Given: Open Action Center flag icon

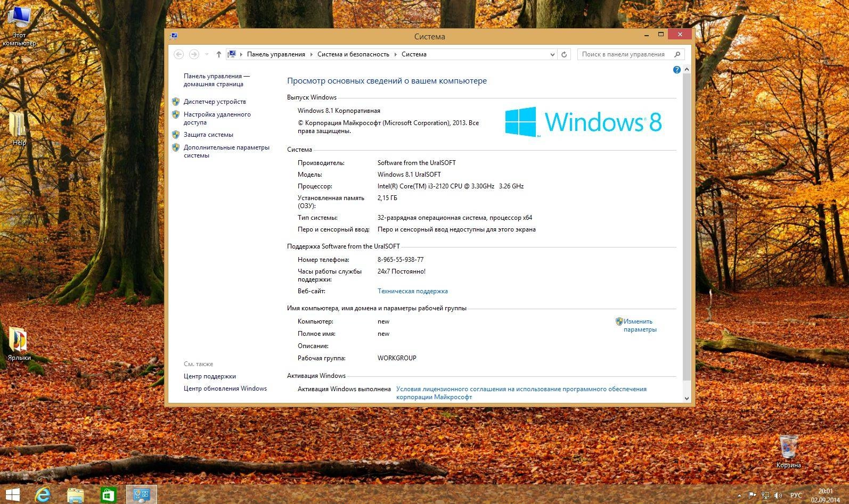Looking at the screenshot, I should coord(752,495).
